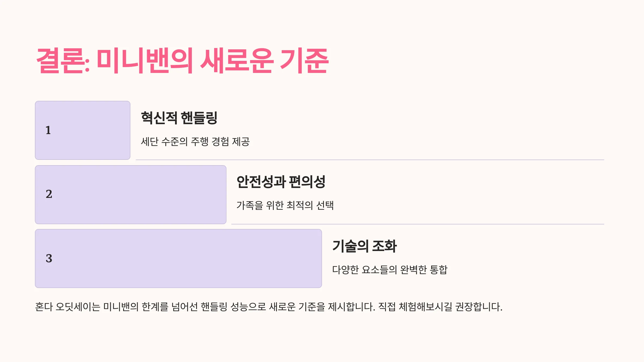Click the heading 기술의 조화
This screenshot has width=644, height=362.
364,246
